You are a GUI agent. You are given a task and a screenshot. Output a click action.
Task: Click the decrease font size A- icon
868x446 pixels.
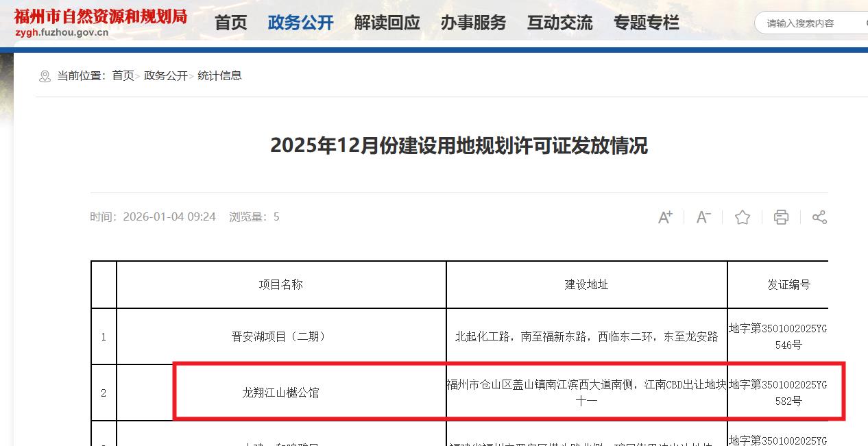tap(703, 217)
